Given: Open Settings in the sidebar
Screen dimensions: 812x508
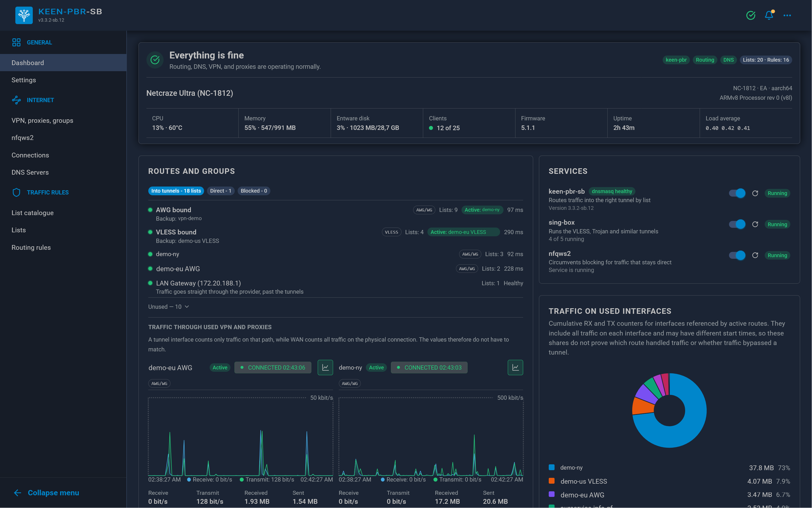Looking at the screenshot, I should point(63,80).
